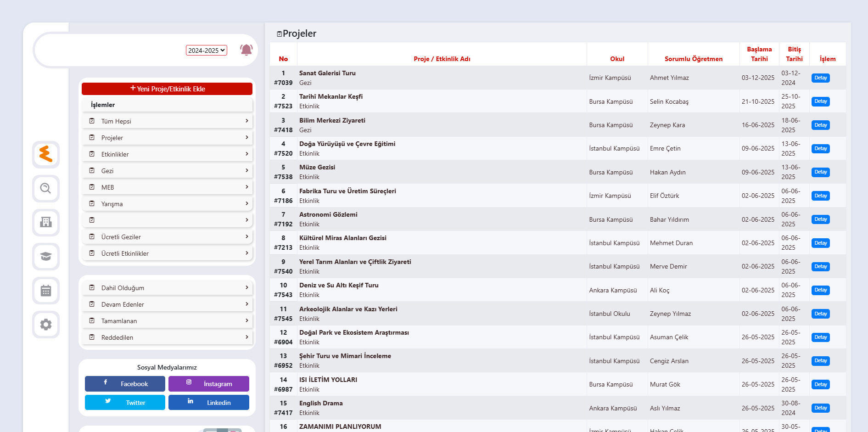Screen dimensions: 868x432
Task: Click the clipboard icon next to Reddedilen
Action: point(92,337)
